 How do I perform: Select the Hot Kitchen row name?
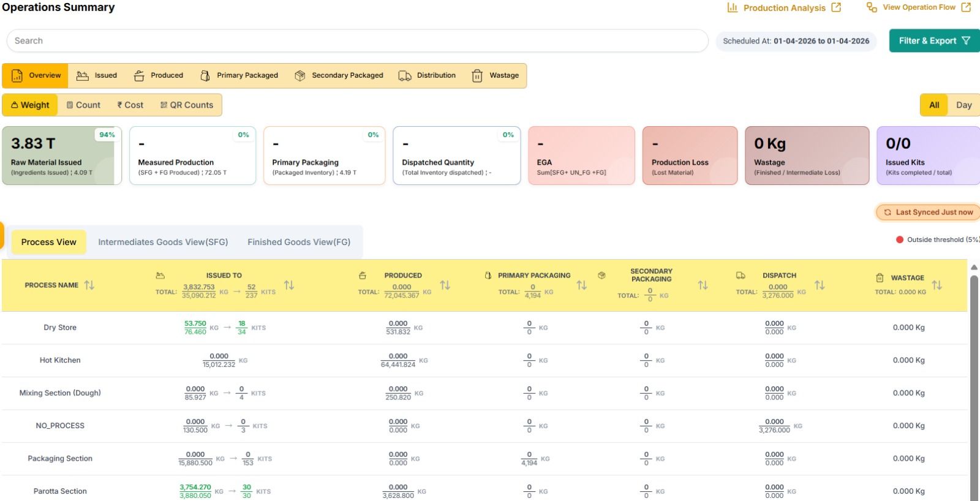click(x=60, y=360)
